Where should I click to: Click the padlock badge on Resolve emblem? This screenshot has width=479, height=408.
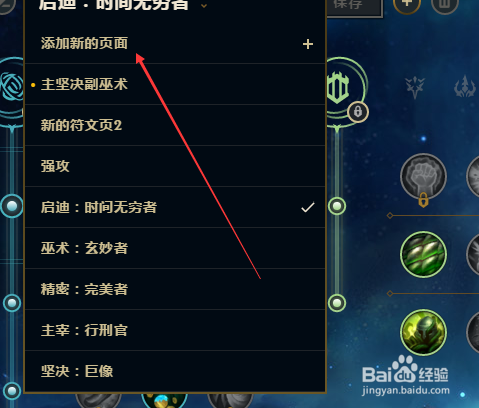[358, 112]
